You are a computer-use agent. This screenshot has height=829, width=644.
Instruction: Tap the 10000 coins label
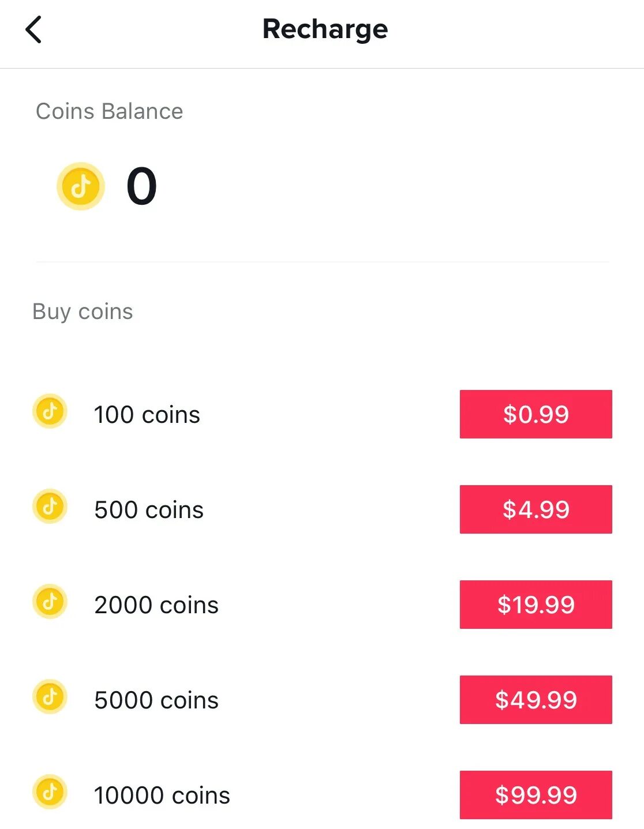162,796
